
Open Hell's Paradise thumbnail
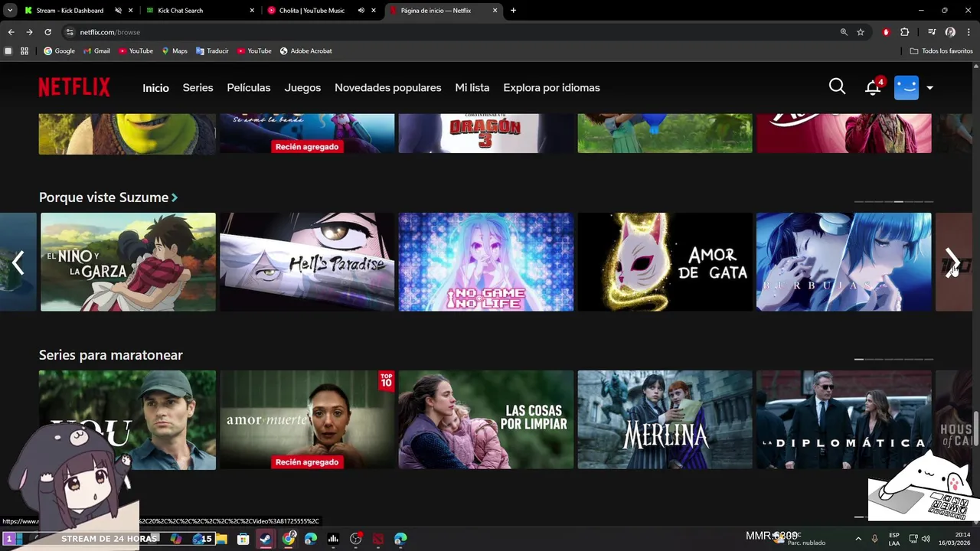(307, 262)
